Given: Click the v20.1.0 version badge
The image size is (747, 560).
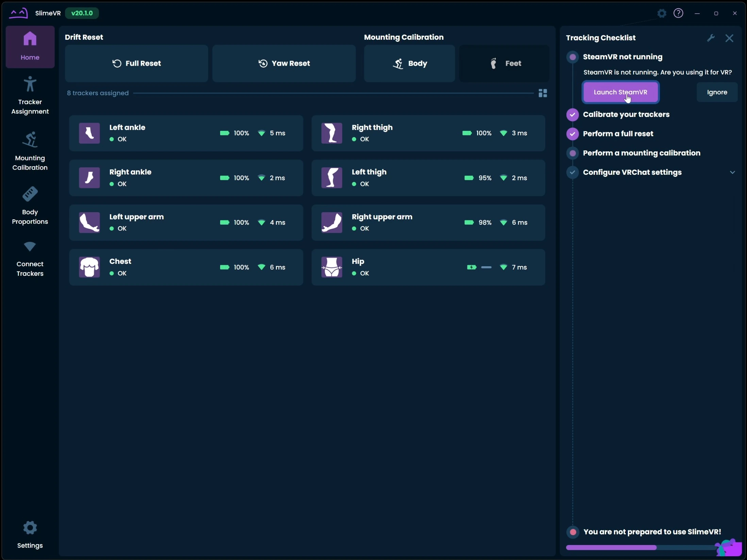Looking at the screenshot, I should point(82,13).
